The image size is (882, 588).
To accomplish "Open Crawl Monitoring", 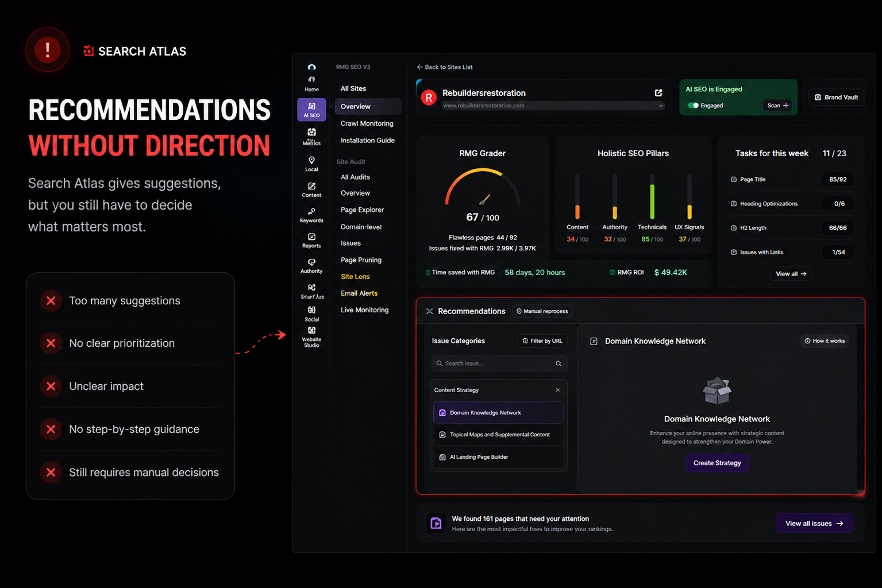I will click(367, 123).
